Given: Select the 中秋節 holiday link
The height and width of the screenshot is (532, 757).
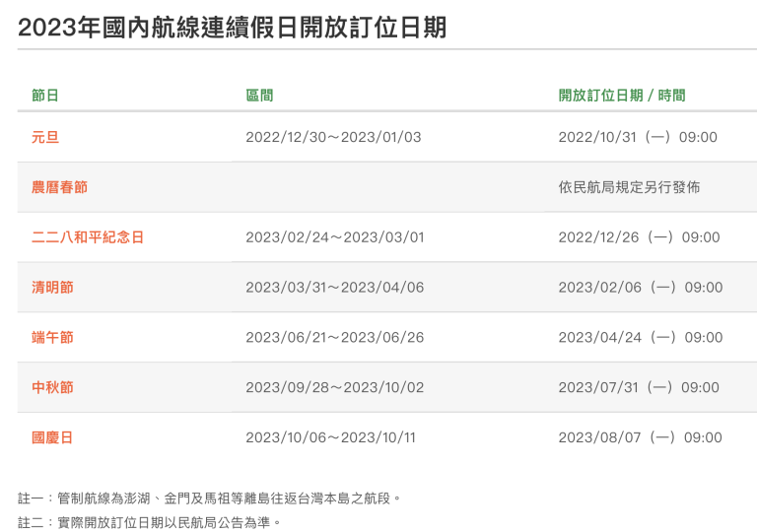Looking at the screenshot, I should point(52,388).
